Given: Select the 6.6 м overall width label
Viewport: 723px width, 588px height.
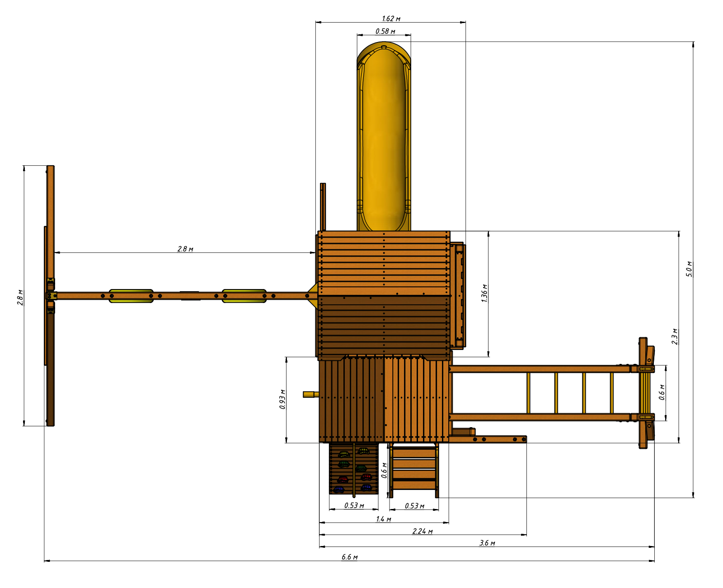Looking at the screenshot, I should coord(349,557).
